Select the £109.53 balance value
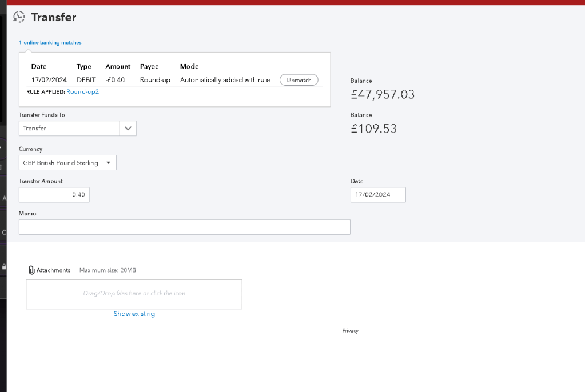The image size is (585, 392). click(373, 129)
